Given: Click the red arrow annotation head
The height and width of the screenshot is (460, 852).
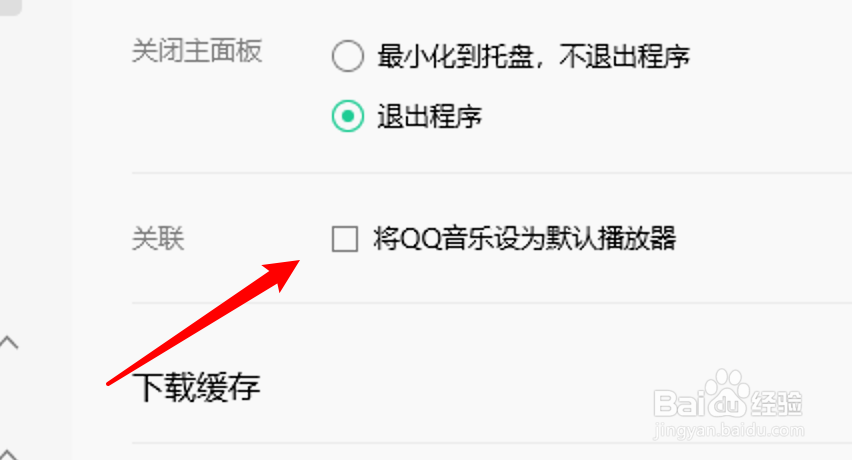Looking at the screenshot, I should 282,274.
